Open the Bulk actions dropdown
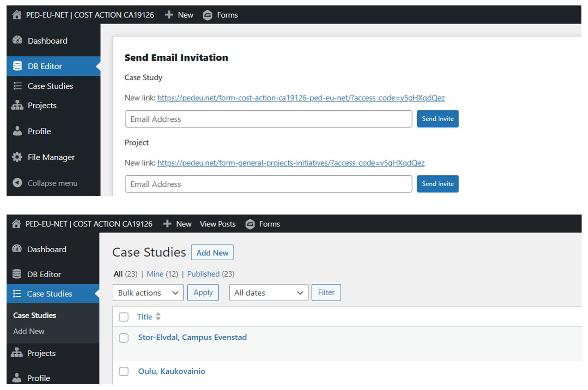This screenshot has height=390, width=588. (x=148, y=293)
